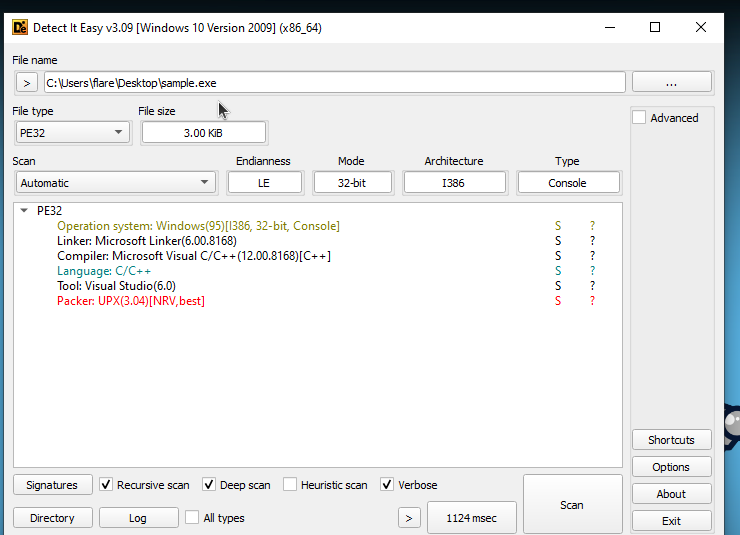This screenshot has width=740, height=535.
Task: Click the S link for Operation system
Action: pyautogui.click(x=558, y=226)
